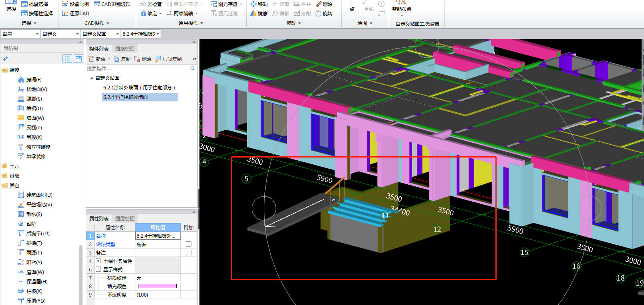Click the 云检查 cloud check tool
644x305 pixels.
point(151,4)
